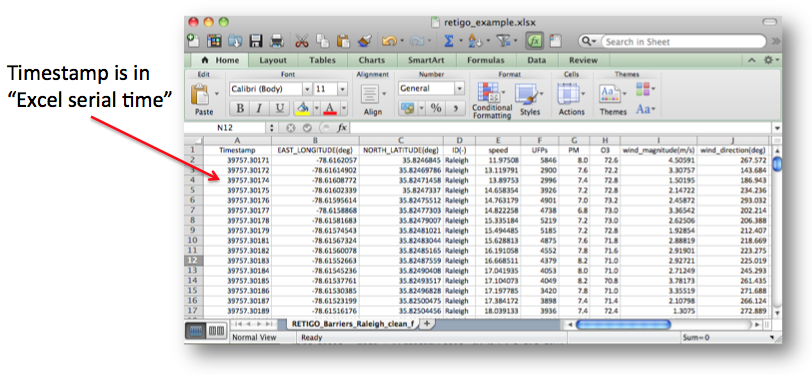This screenshot has width=812, height=375.
Task: Open theme fonts Aa dropdown
Action: coord(645,109)
